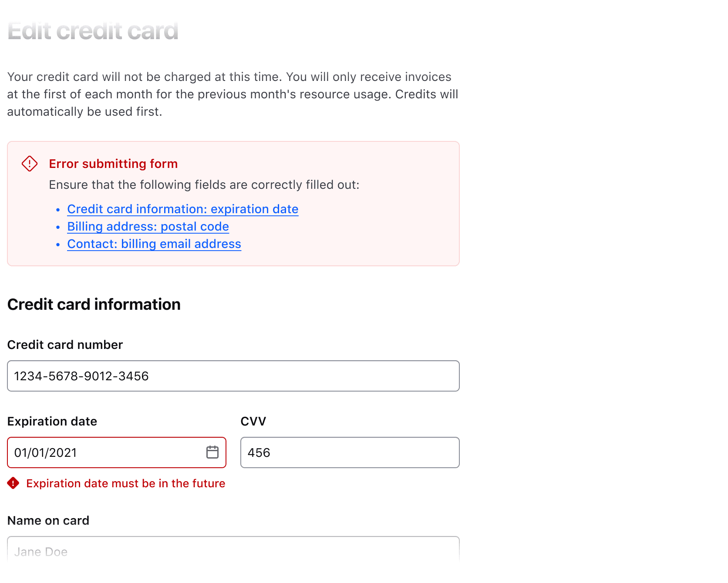The image size is (728, 583).
Task: Click the Credit card information: expiration date error link
Action: point(182,209)
